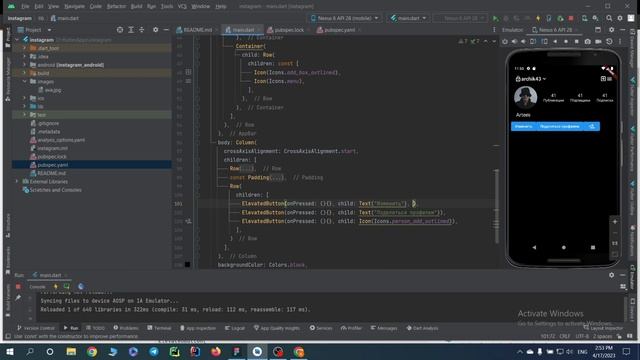This screenshot has height=360, width=640.
Task: Open main.dart run configuration dropdown
Action: tap(409, 18)
